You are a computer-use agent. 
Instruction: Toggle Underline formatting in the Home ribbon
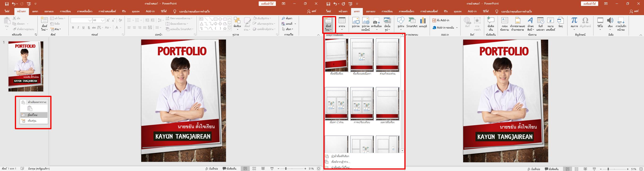click(84, 27)
